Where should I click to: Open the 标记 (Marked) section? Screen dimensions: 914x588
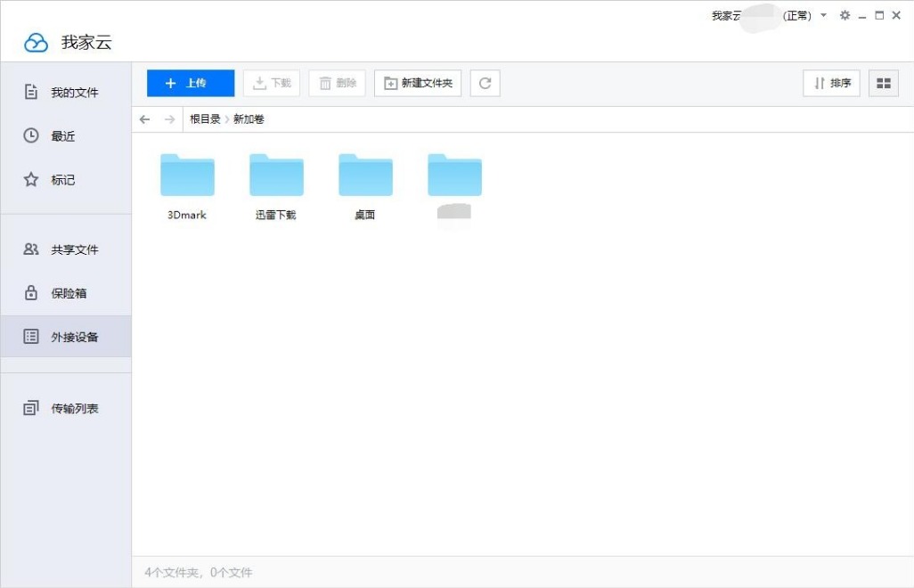click(x=67, y=180)
